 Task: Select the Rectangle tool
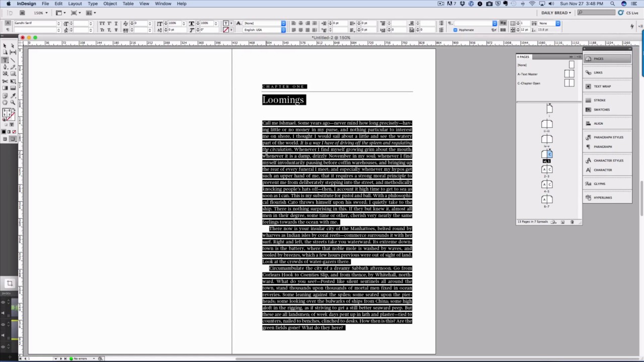pos(13,74)
